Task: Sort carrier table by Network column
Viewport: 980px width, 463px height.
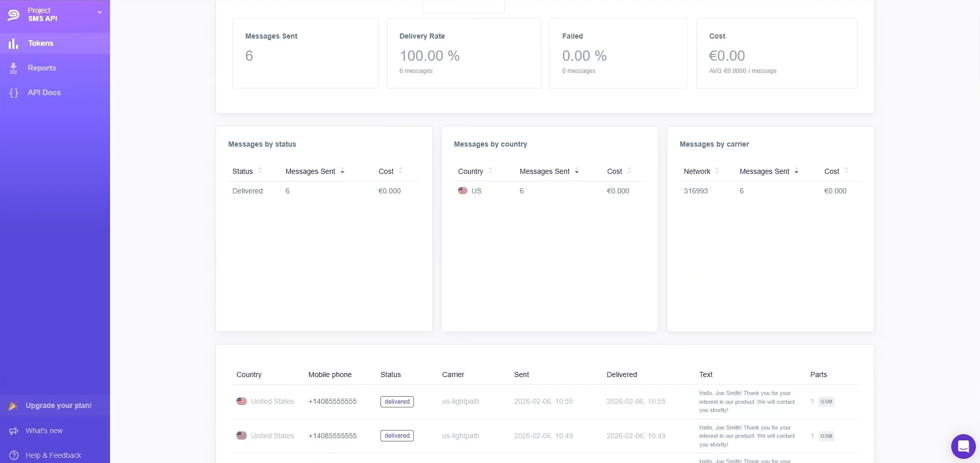Action: point(701,171)
